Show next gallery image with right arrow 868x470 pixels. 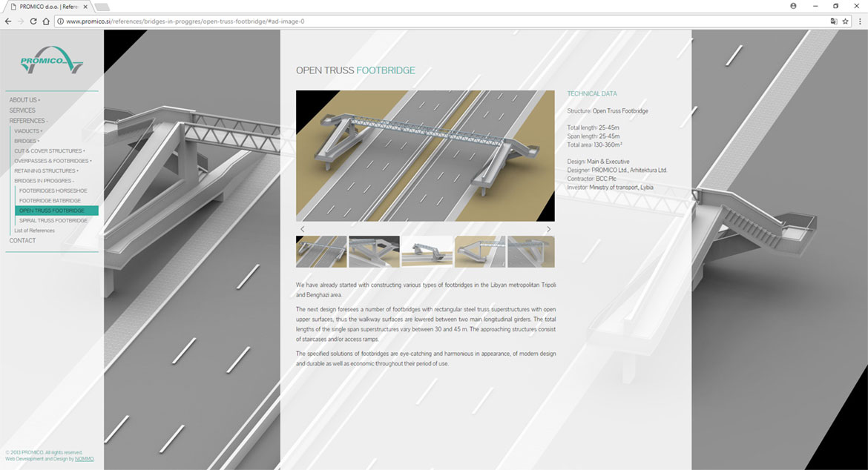click(548, 229)
